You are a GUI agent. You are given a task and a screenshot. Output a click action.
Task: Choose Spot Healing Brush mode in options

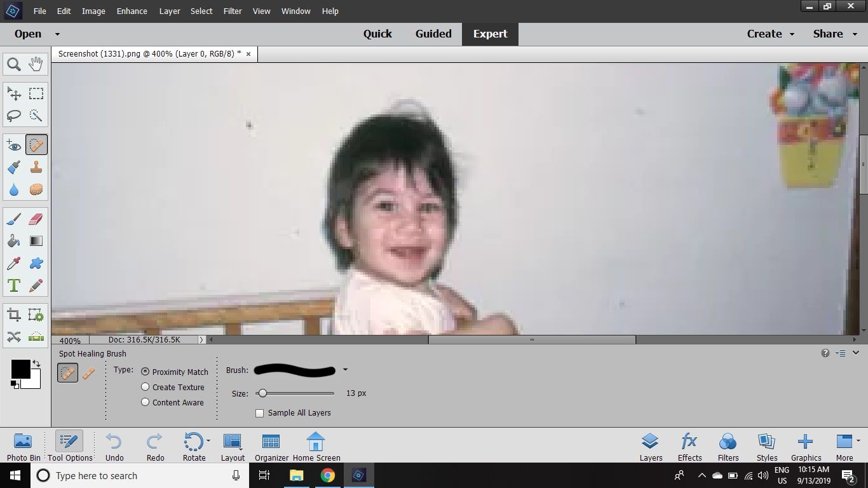67,373
